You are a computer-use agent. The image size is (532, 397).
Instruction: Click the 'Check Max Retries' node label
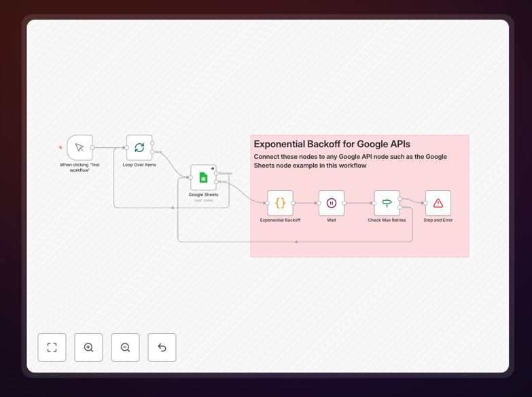pos(387,220)
